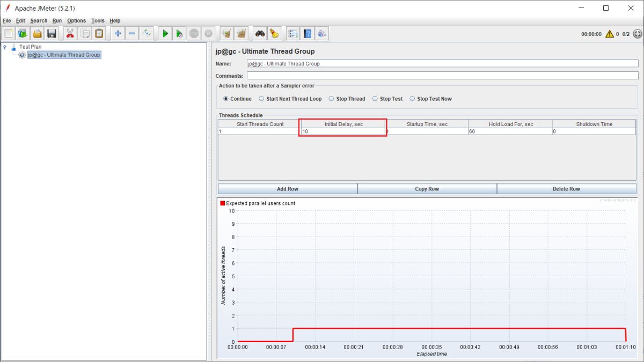Select the Stop Thread radio button
The width and height of the screenshot is (644, 362).
[331, 99]
